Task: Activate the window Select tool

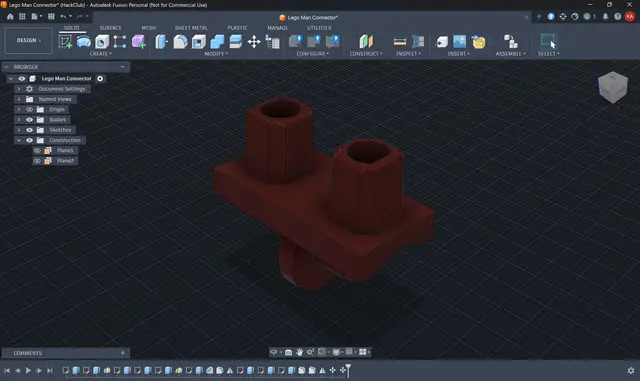Action: [x=548, y=42]
